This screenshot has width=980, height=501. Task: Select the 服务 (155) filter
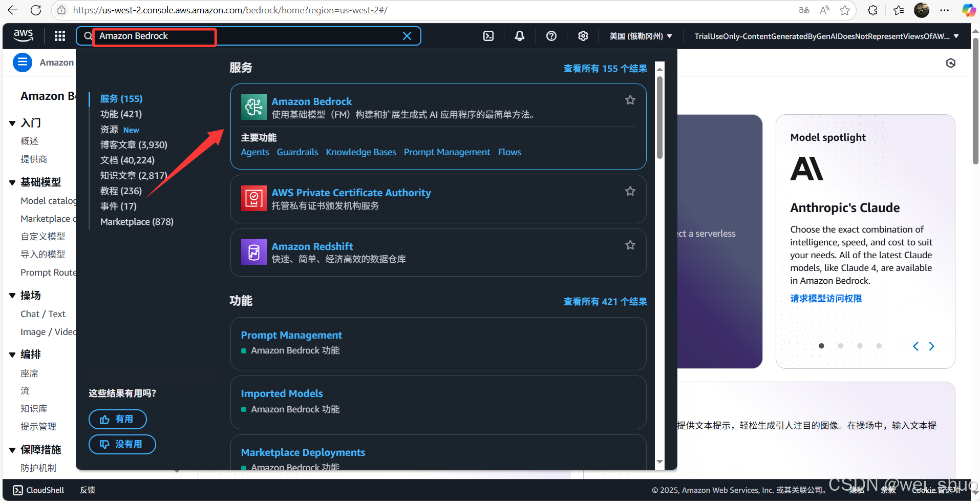coord(121,99)
